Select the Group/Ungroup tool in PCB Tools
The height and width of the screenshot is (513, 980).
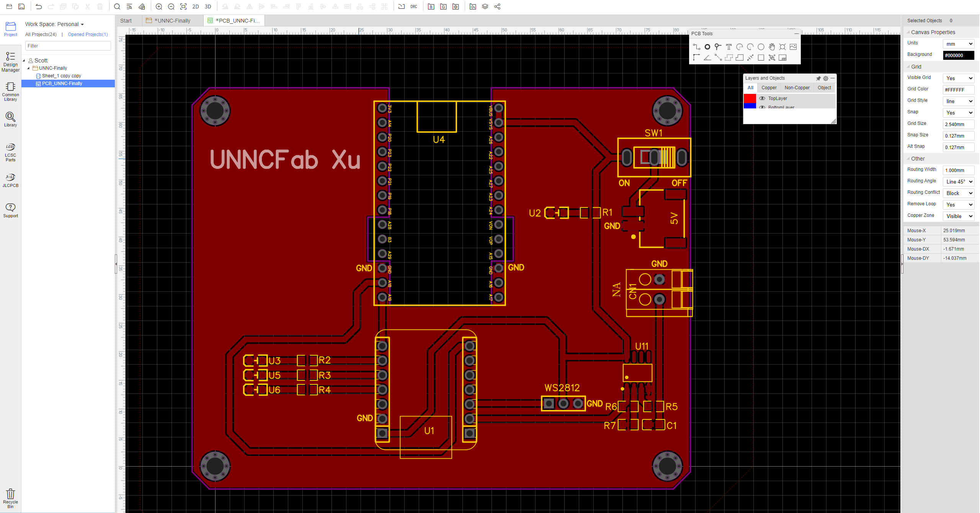tap(772, 57)
